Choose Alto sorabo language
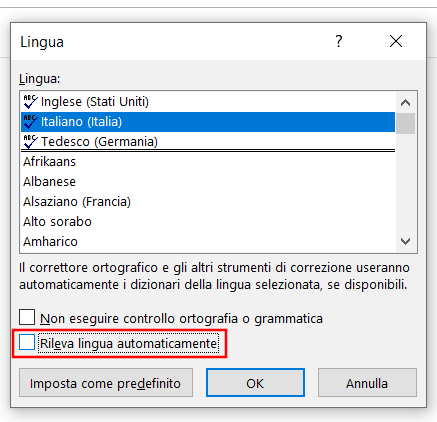 (208, 222)
